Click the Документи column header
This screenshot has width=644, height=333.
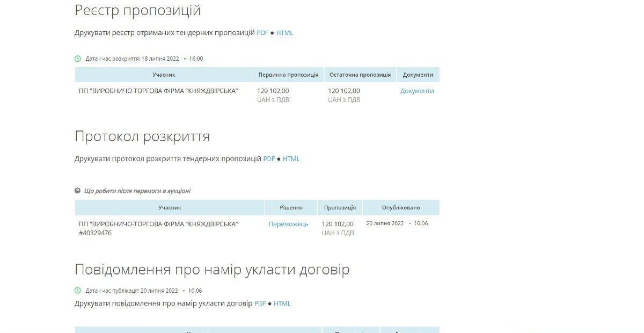coord(418,74)
